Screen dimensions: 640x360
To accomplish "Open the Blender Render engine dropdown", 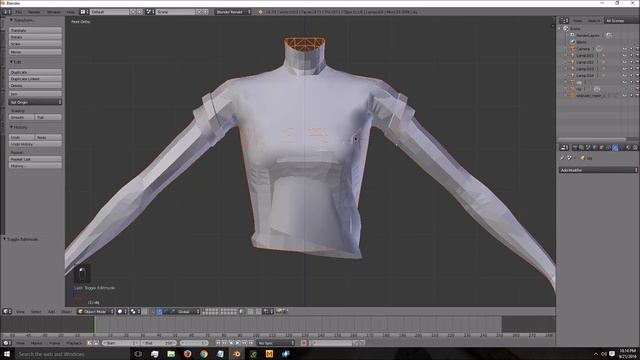I will (233, 12).
